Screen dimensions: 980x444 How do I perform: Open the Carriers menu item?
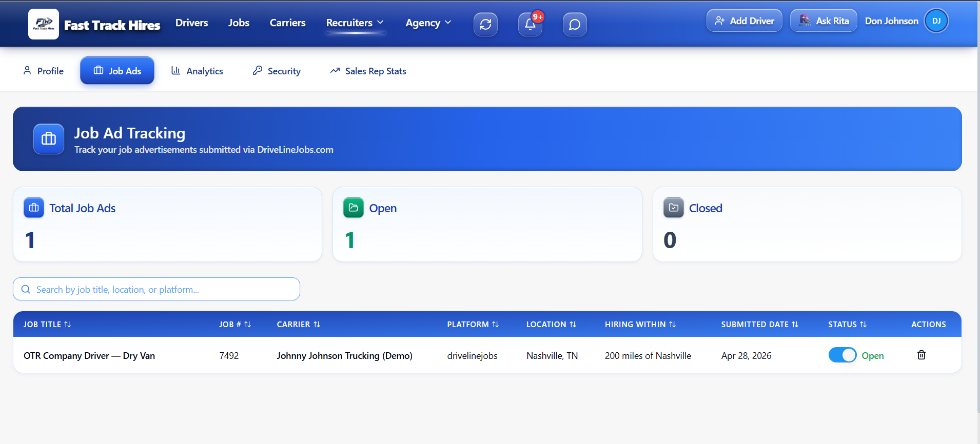(x=288, y=23)
